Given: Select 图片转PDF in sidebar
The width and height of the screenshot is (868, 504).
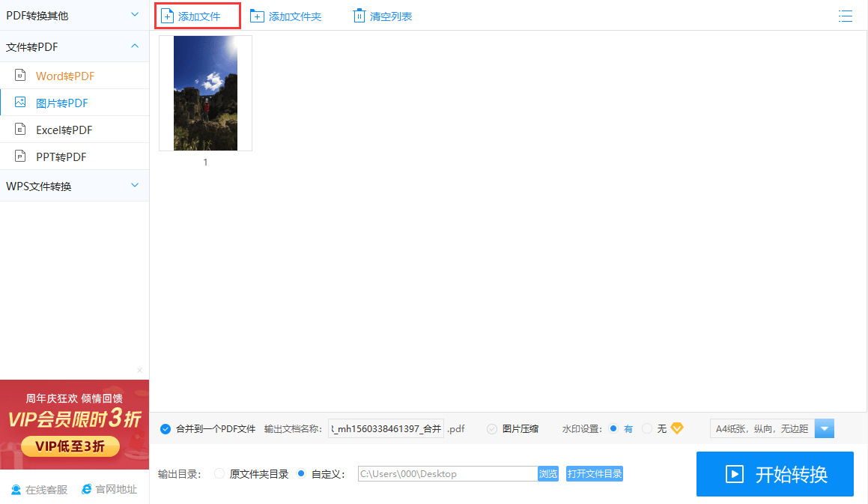Looking at the screenshot, I should pyautogui.click(x=74, y=103).
